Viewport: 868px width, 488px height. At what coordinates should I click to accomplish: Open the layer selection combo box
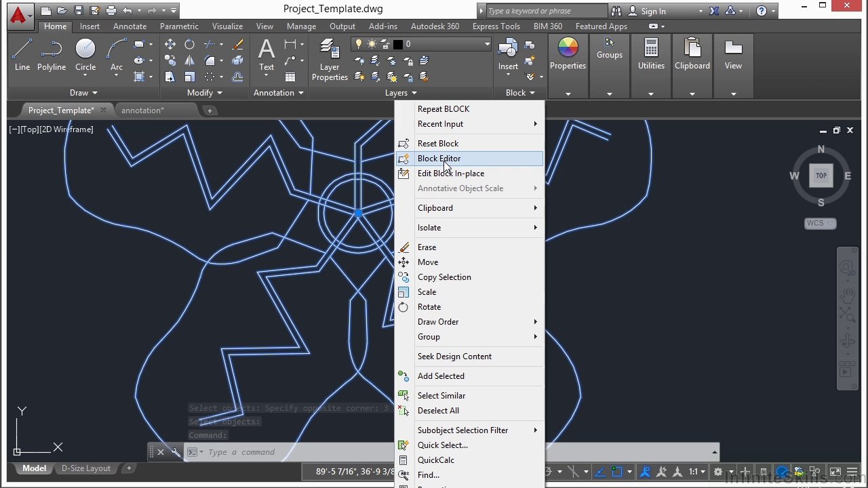click(x=421, y=44)
